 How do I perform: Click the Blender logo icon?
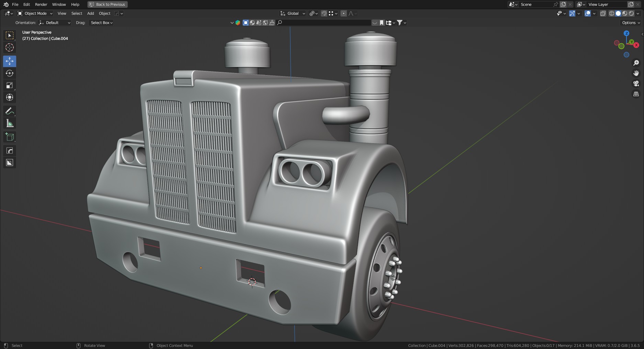[6, 4]
